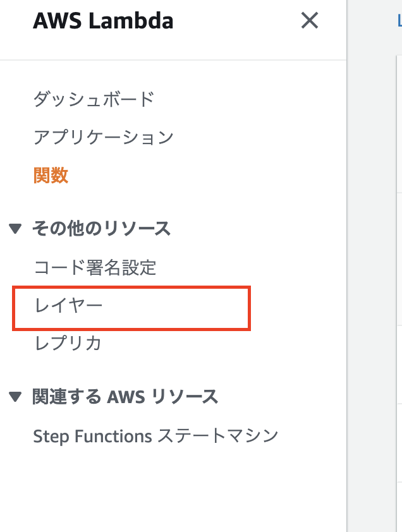Viewport: 402px width, 532px height.
Task: Click the disclosure triangle beside その他のリソース
Action: [x=15, y=229]
